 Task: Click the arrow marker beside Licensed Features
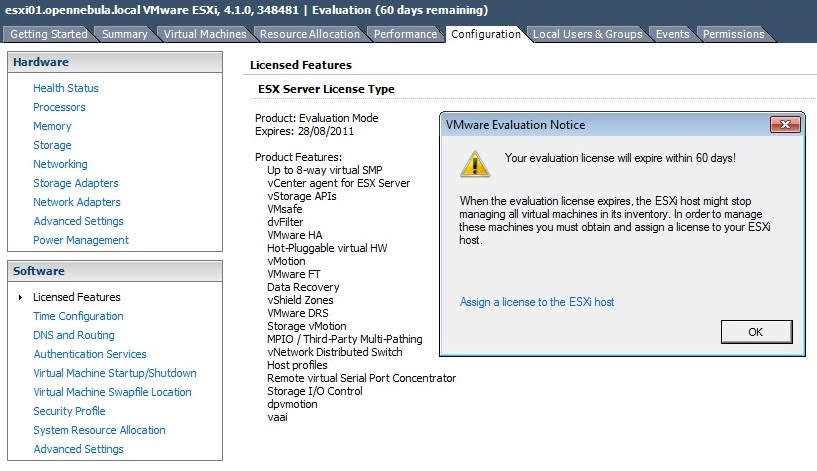click(20, 298)
